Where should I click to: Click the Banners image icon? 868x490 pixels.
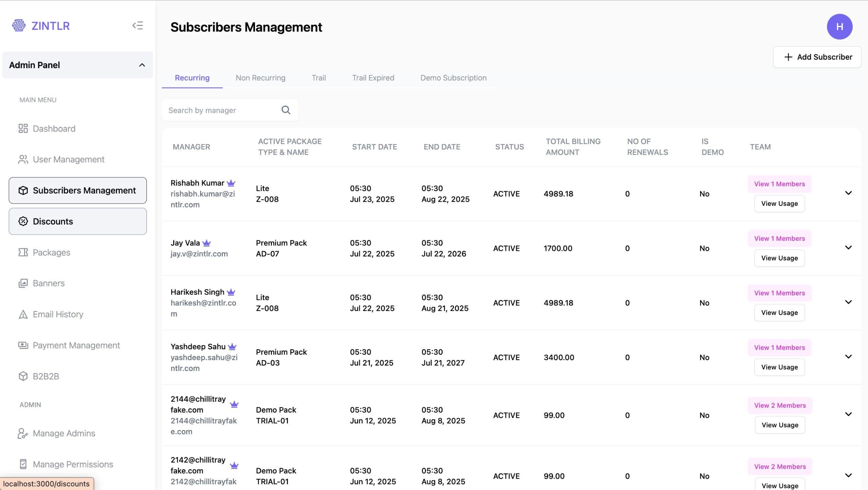tap(23, 283)
